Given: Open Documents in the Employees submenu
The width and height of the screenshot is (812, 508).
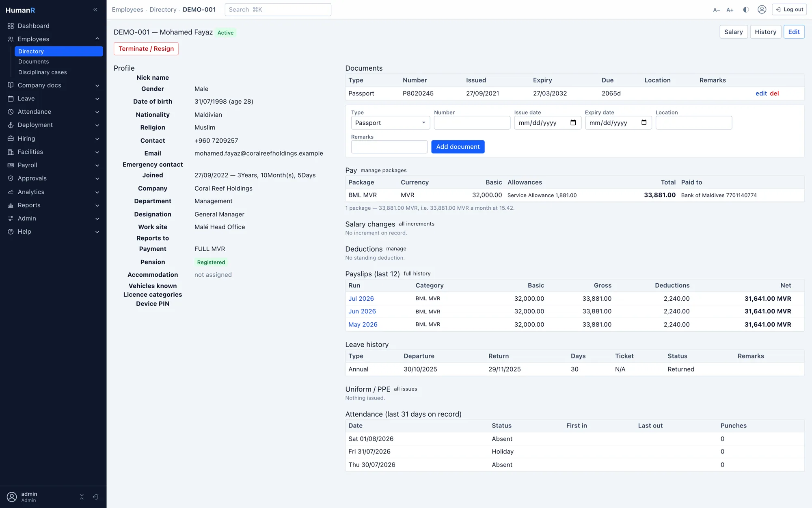Looking at the screenshot, I should point(33,62).
